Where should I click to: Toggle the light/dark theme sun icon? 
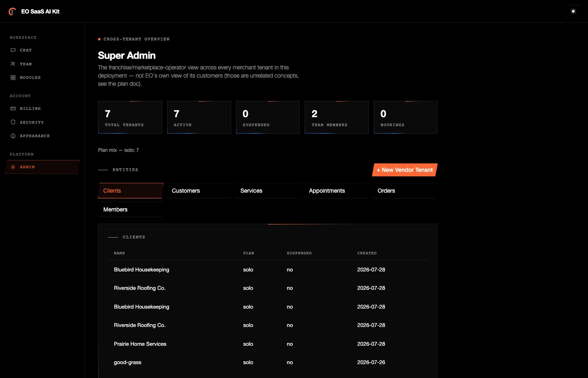(x=573, y=11)
